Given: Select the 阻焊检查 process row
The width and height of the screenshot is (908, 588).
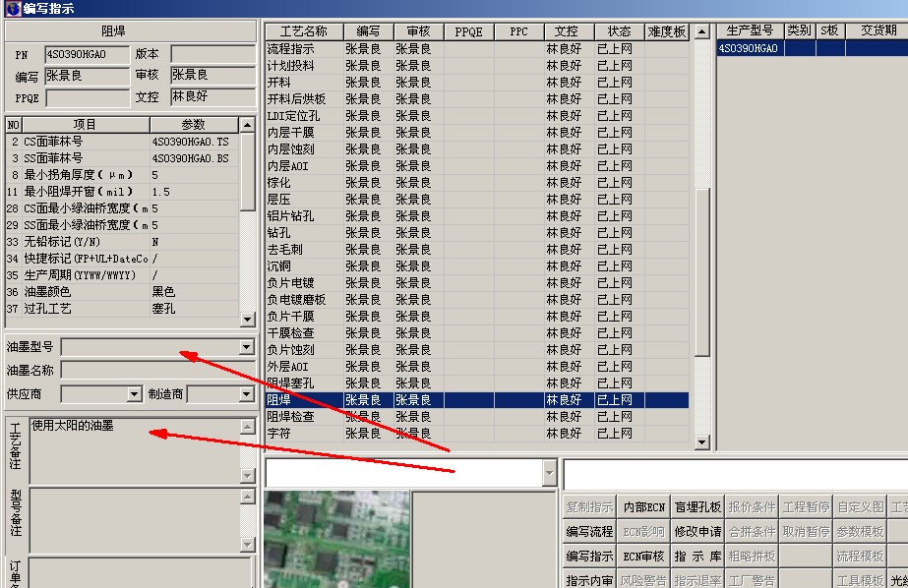Looking at the screenshot, I should point(477,417).
